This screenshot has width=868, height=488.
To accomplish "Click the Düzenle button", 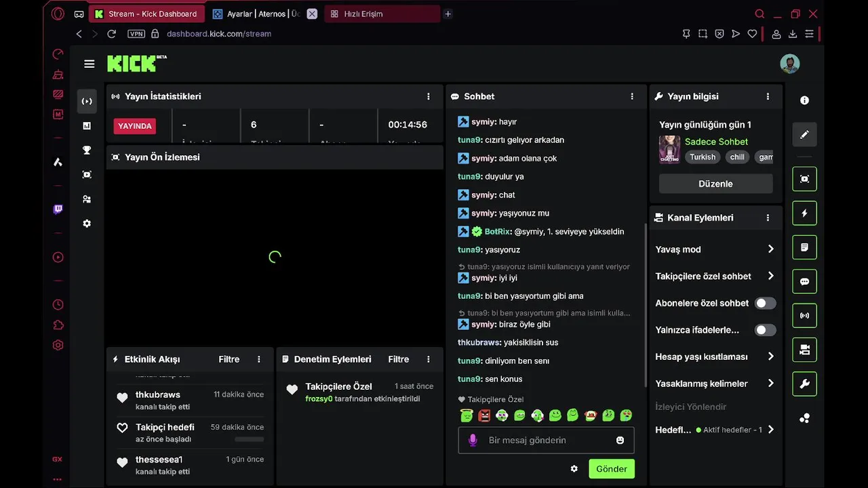I will coord(715,184).
